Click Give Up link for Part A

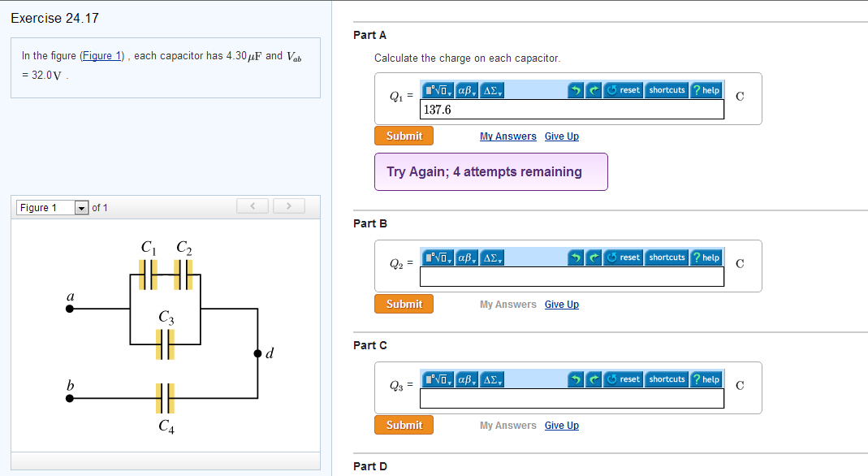pos(562,136)
